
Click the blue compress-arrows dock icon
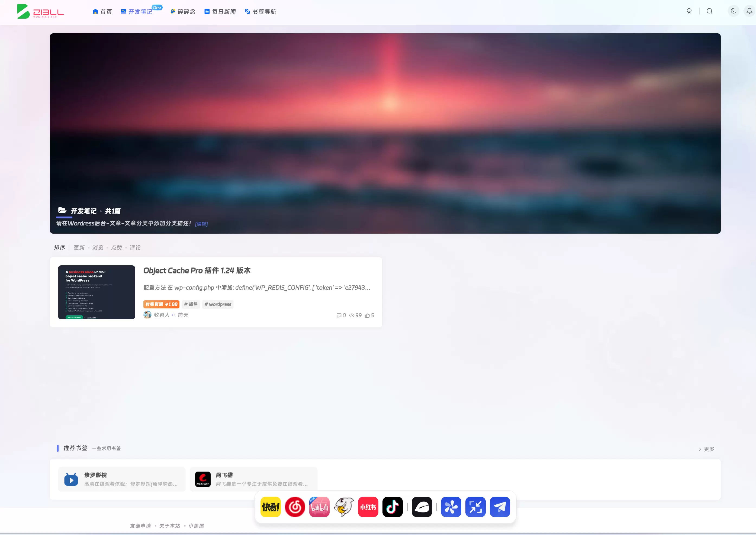click(x=475, y=507)
